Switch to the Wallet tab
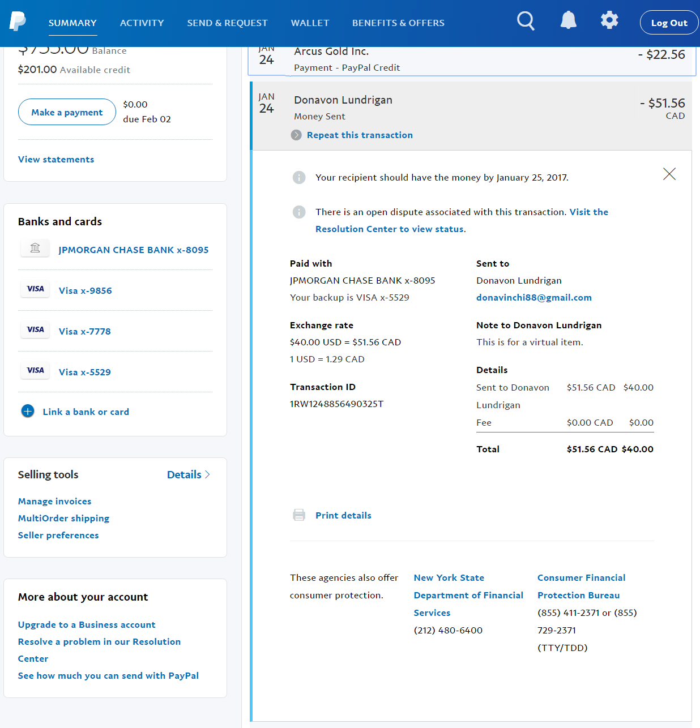This screenshot has width=700, height=728. tap(310, 23)
